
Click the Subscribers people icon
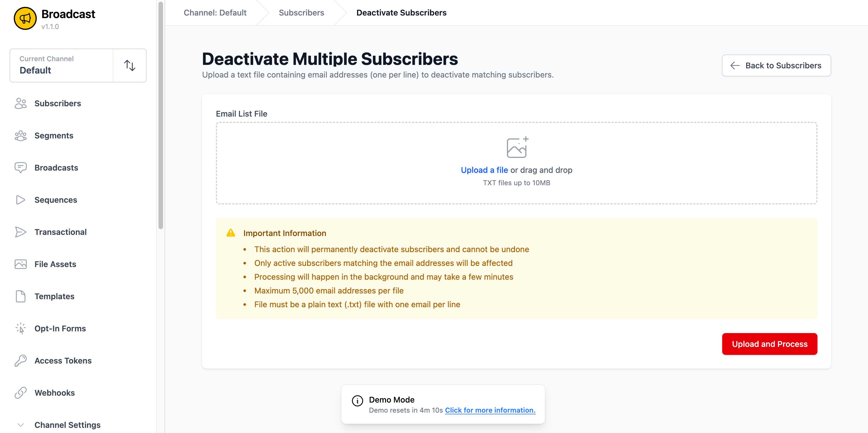click(x=21, y=103)
